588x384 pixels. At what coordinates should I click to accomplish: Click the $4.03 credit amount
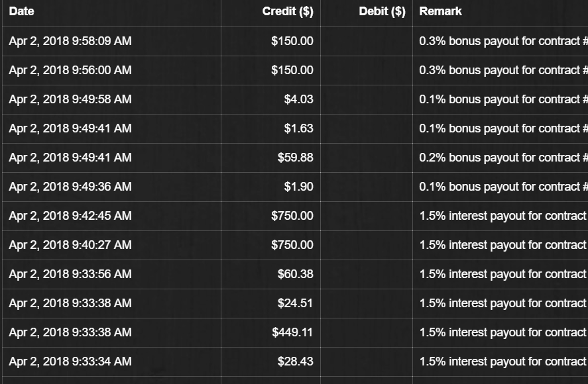(x=298, y=99)
